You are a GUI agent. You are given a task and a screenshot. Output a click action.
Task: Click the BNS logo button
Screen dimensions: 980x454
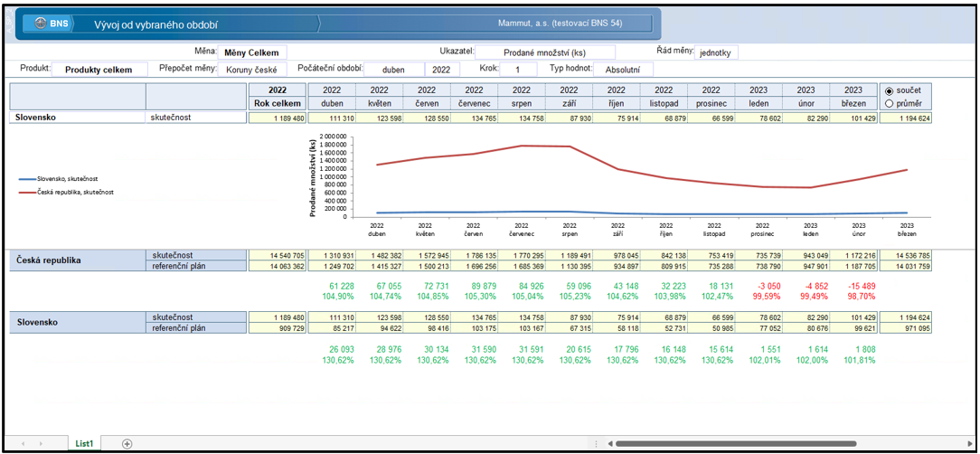48,24
